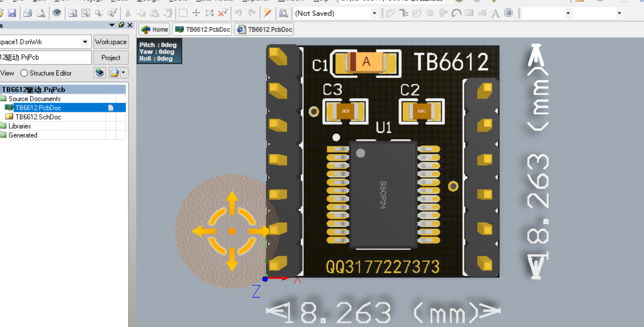The height and width of the screenshot is (327, 644).
Task: Expand the Workspace1.DsnWrk dropdown
Action: pos(85,42)
